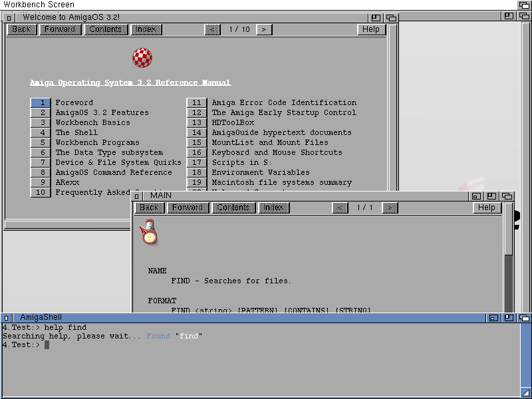
Task: Open chapter 19 Macintosh file systems summary
Action: (197, 182)
